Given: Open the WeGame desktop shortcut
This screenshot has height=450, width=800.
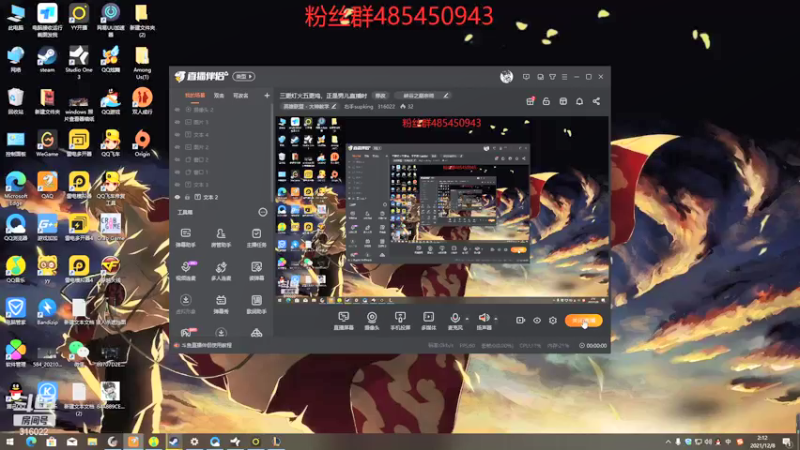Looking at the screenshot, I should coord(47,143).
